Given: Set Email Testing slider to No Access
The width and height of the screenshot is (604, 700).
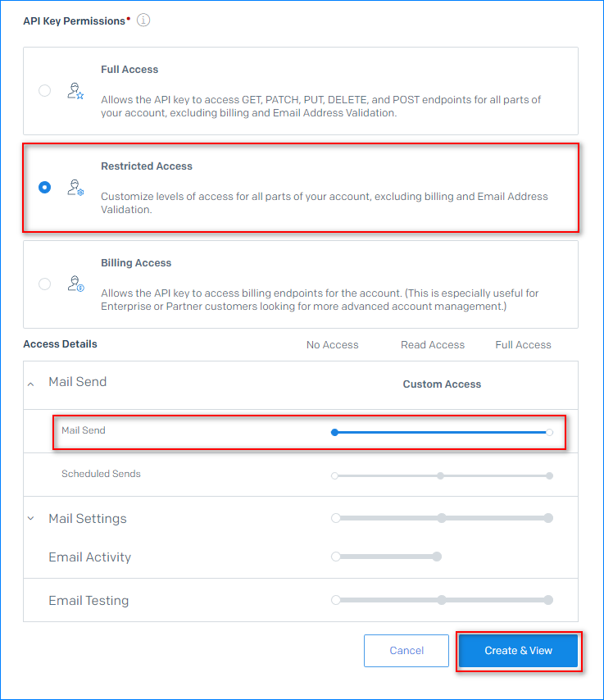Looking at the screenshot, I should coord(336,600).
